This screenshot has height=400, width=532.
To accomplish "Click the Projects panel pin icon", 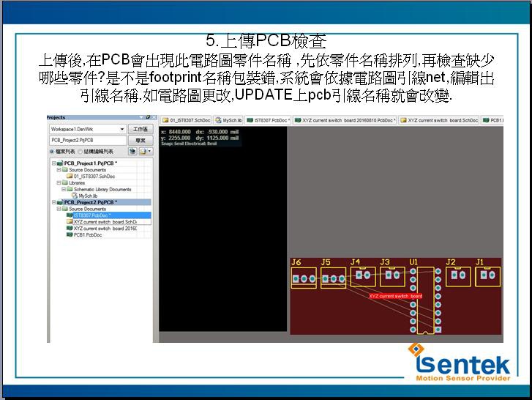I will pos(149,117).
